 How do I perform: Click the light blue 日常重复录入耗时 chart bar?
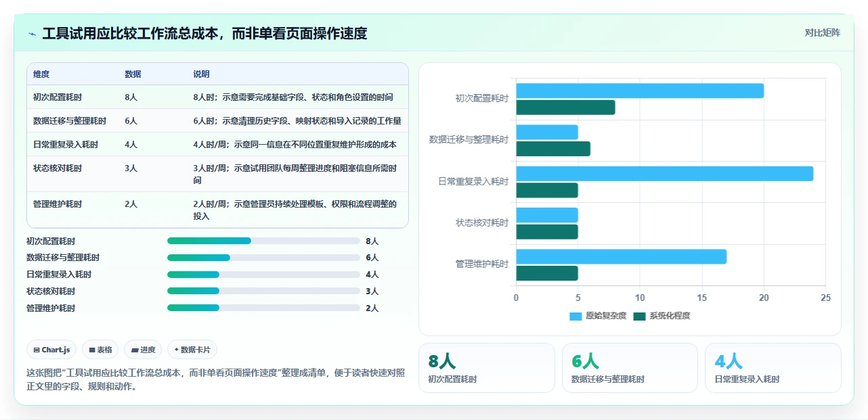(x=664, y=174)
